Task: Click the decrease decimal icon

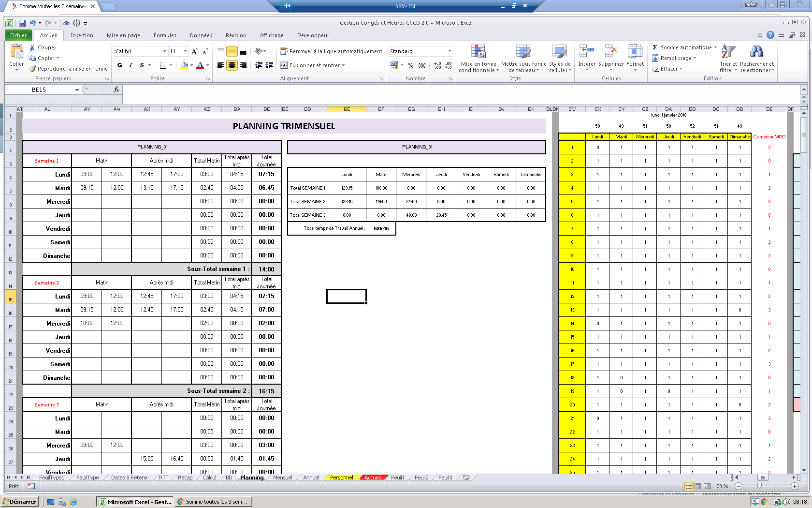Action: 448,65
